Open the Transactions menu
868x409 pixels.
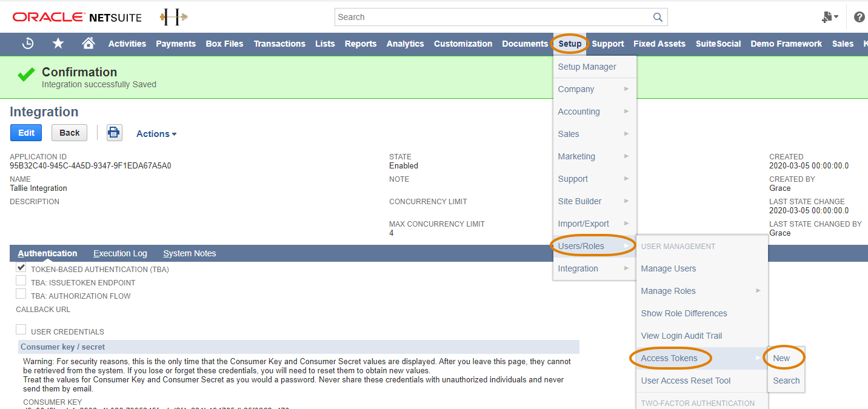point(279,44)
